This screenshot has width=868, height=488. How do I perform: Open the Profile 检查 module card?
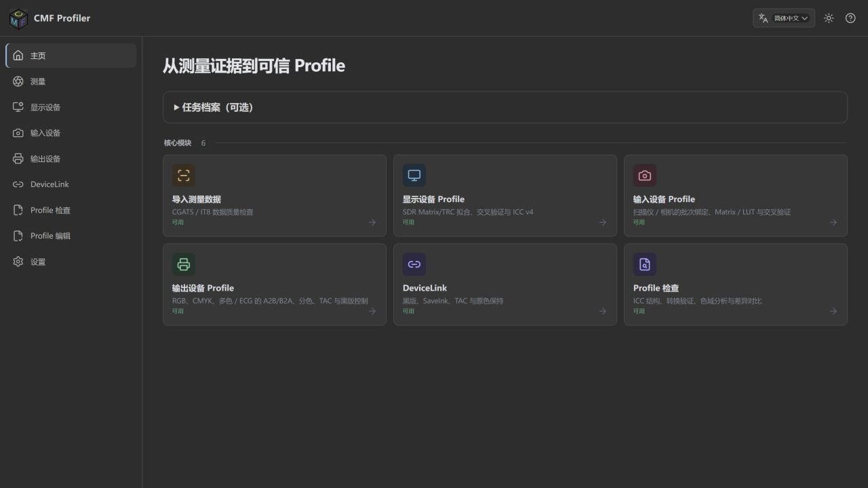point(736,285)
